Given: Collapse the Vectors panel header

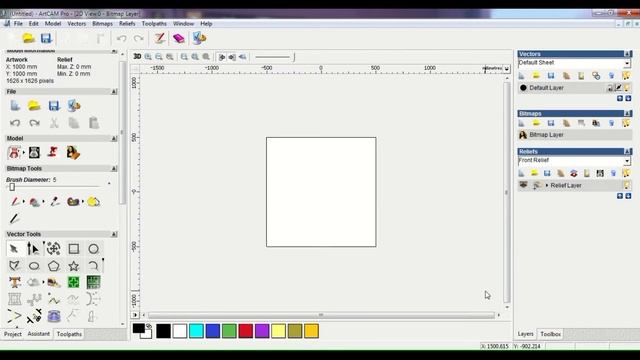Looking at the screenshot, I should coord(627,54).
